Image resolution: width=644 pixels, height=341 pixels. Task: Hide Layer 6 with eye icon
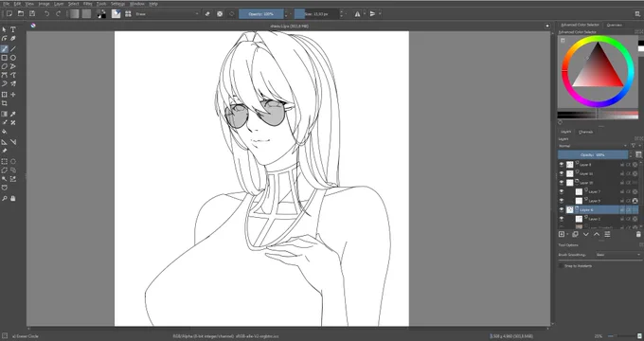coord(562,210)
